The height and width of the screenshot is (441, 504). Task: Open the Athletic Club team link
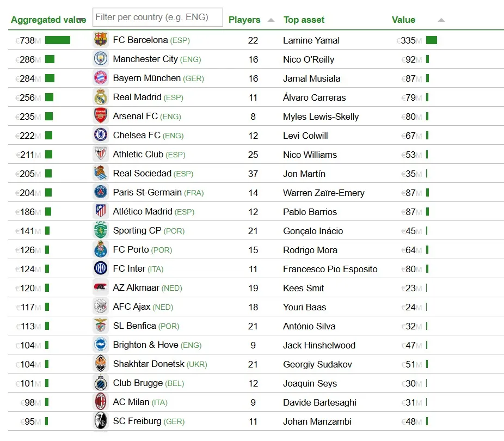coord(138,155)
